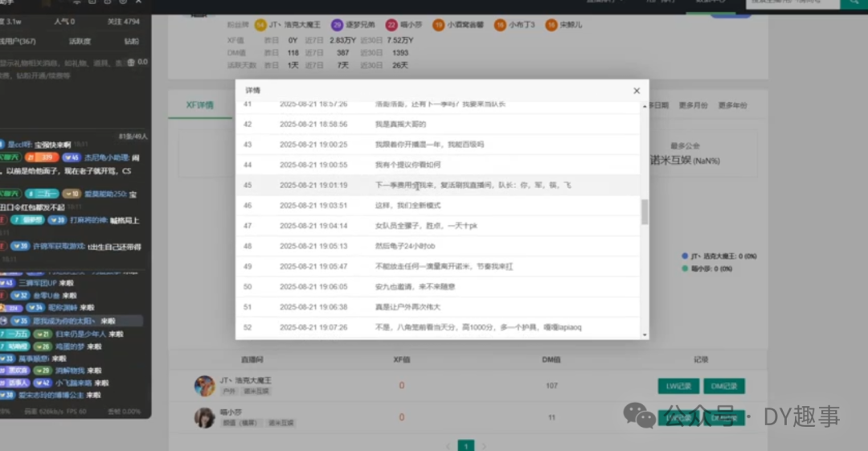Click the 喵小莎 fan badge numbered 22
Screen dimensions: 868x451
click(x=391, y=25)
